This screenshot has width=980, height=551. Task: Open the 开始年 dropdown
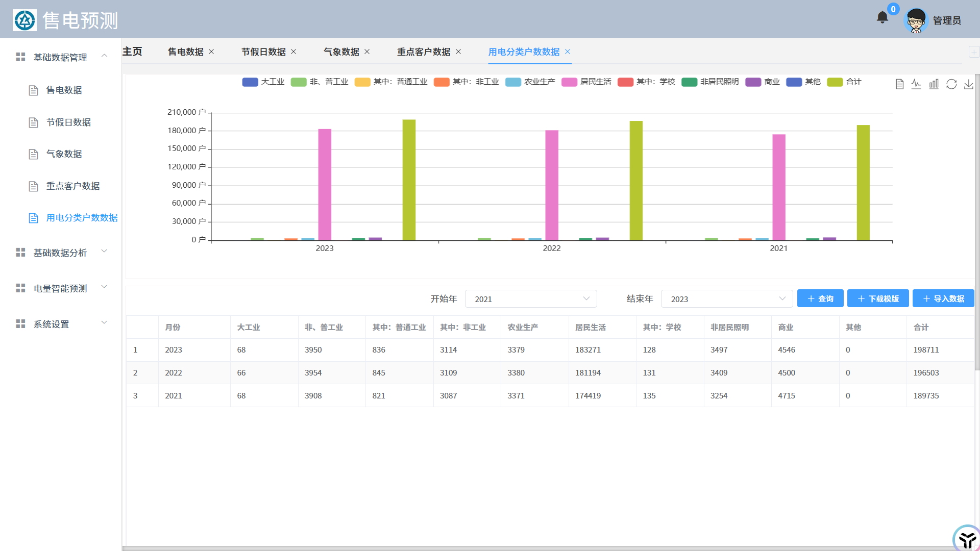click(x=531, y=299)
